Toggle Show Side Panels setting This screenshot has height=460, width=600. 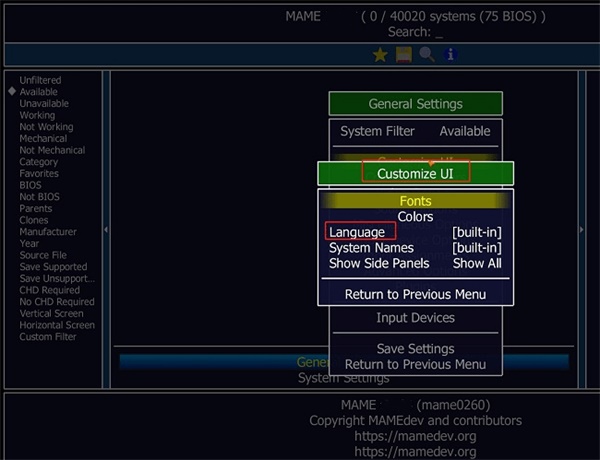pos(415,263)
